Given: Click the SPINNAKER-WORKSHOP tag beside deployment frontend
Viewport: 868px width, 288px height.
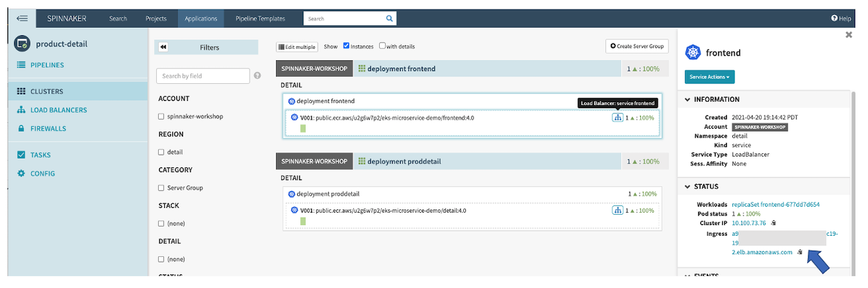Looking at the screenshot, I should pos(314,68).
